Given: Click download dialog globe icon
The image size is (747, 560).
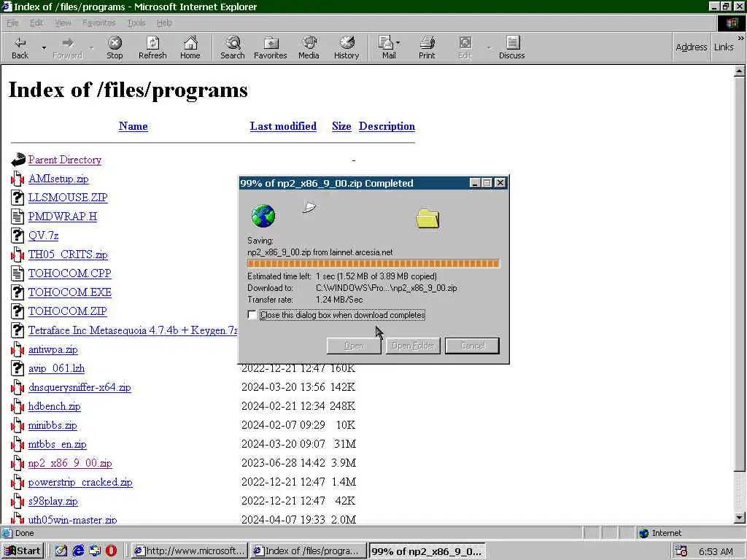Looking at the screenshot, I should tap(263, 216).
